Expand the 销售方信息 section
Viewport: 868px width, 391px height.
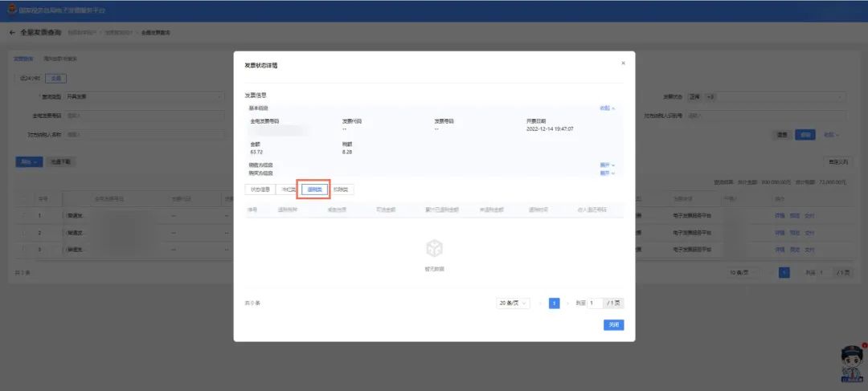(608, 165)
